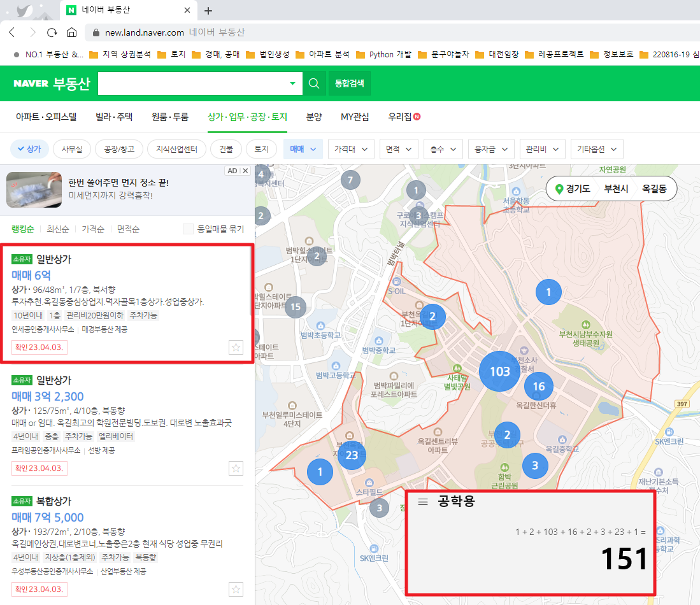Open the calculator hamburger menu

coord(423,502)
